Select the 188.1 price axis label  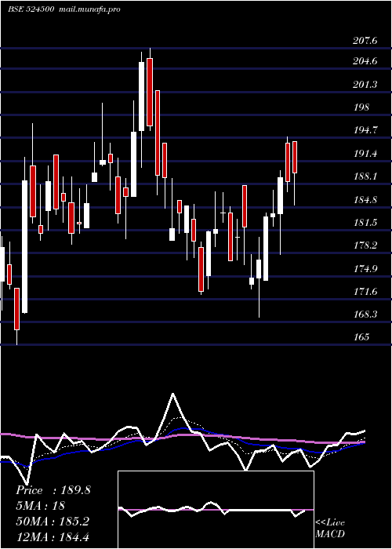tap(365, 176)
